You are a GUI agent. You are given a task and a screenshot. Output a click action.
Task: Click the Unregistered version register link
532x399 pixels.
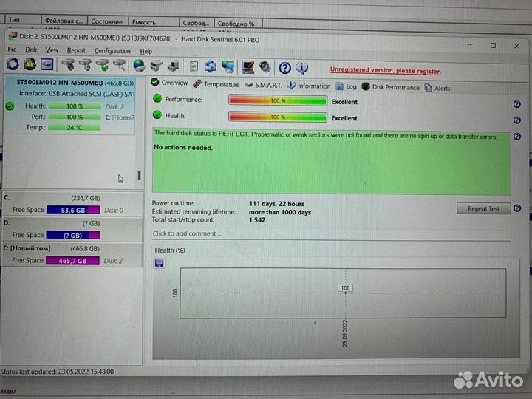pos(385,71)
